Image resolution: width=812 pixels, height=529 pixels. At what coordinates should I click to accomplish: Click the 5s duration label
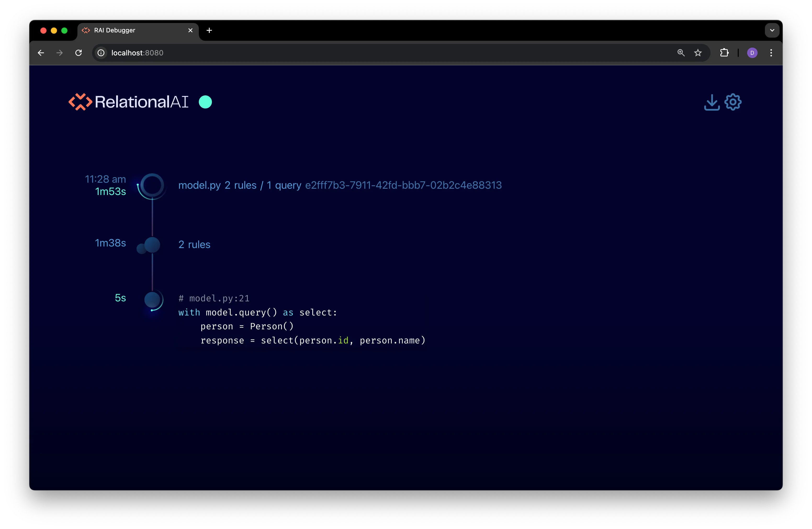click(x=120, y=298)
